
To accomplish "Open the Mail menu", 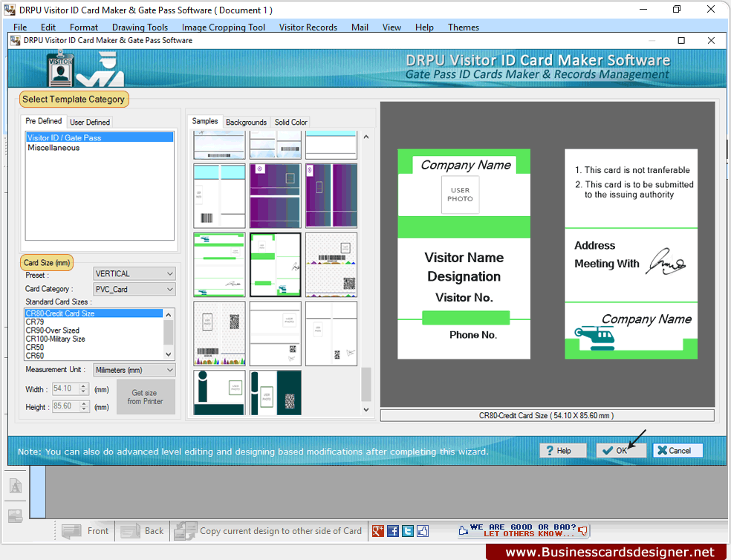I will coord(360,27).
